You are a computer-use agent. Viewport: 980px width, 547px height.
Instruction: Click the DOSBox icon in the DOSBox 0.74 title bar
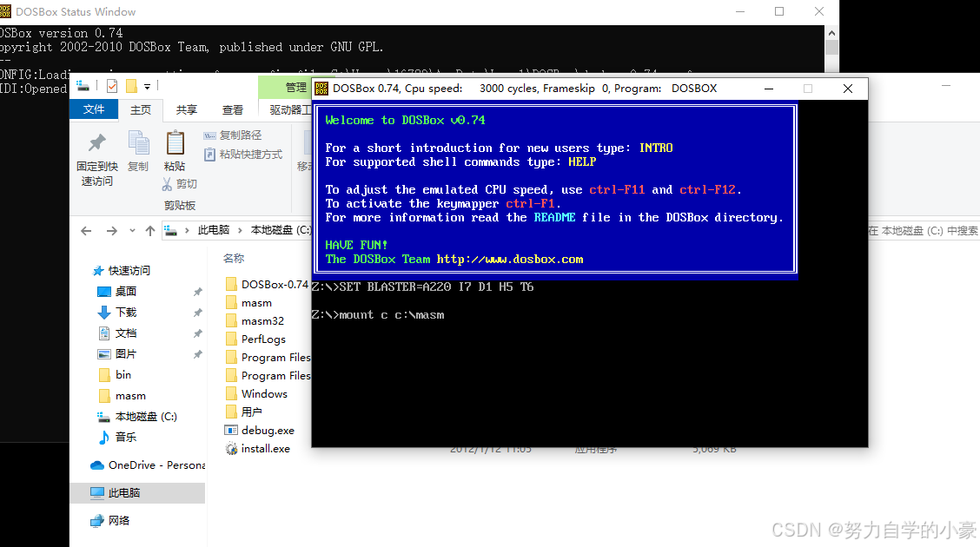pyautogui.click(x=321, y=89)
